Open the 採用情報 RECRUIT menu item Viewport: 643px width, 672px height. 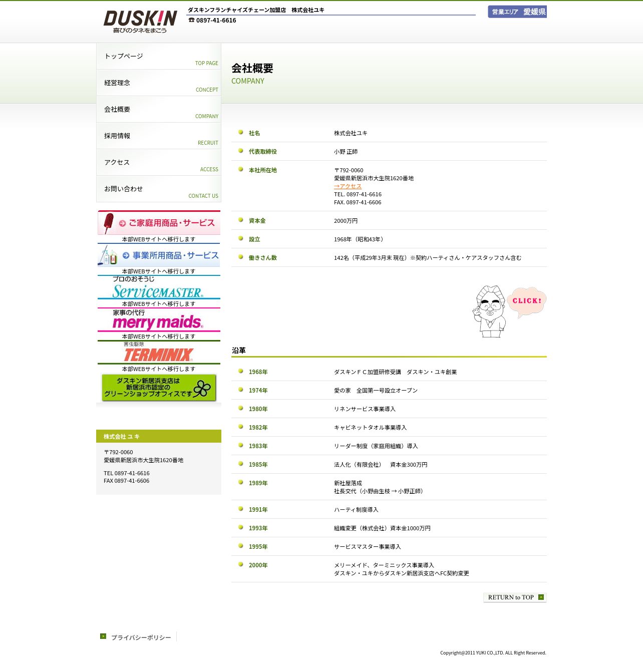(159, 136)
